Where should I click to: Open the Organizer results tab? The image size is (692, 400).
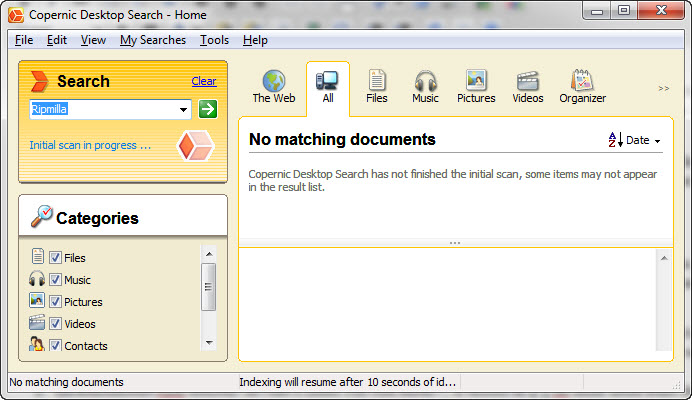tap(583, 87)
